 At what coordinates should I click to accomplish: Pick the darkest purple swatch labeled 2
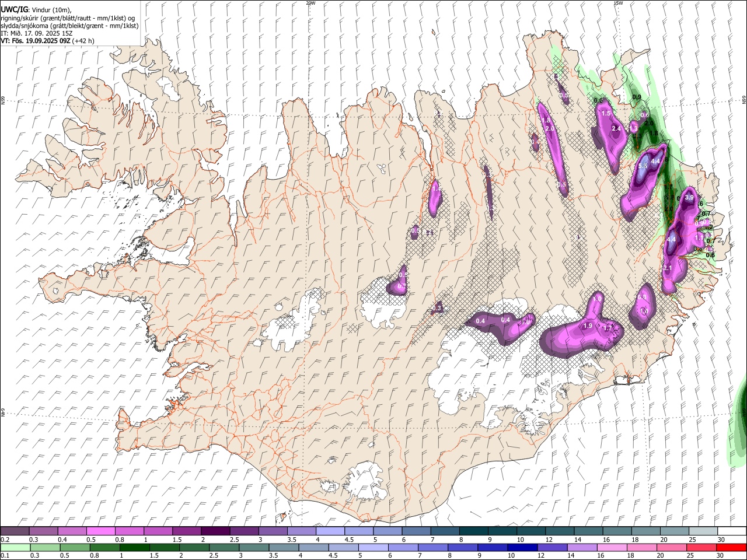(x=215, y=531)
